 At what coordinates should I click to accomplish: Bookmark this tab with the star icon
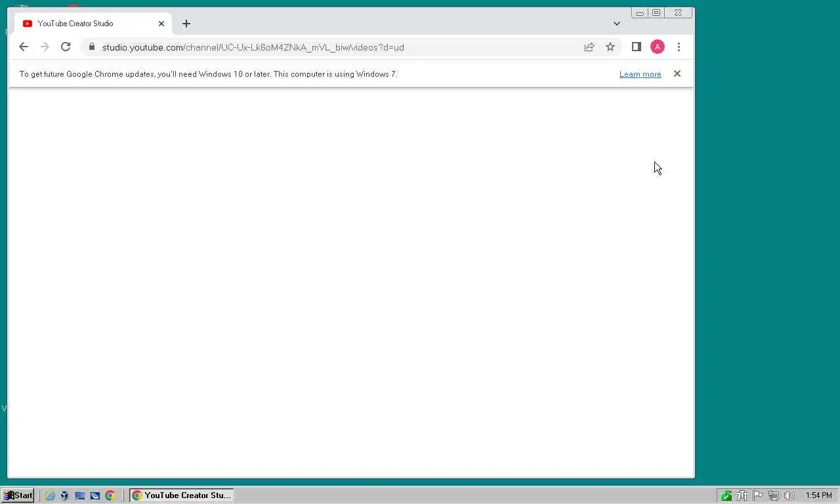610,47
